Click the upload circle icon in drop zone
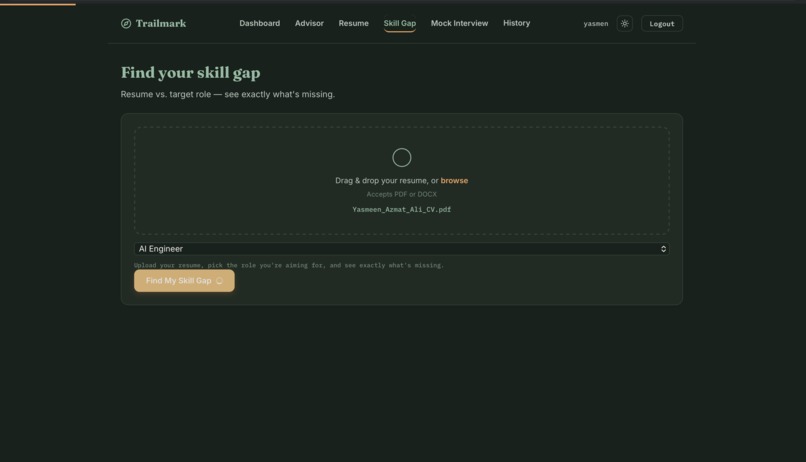Screen dimensions: 806x462 pos(401,158)
